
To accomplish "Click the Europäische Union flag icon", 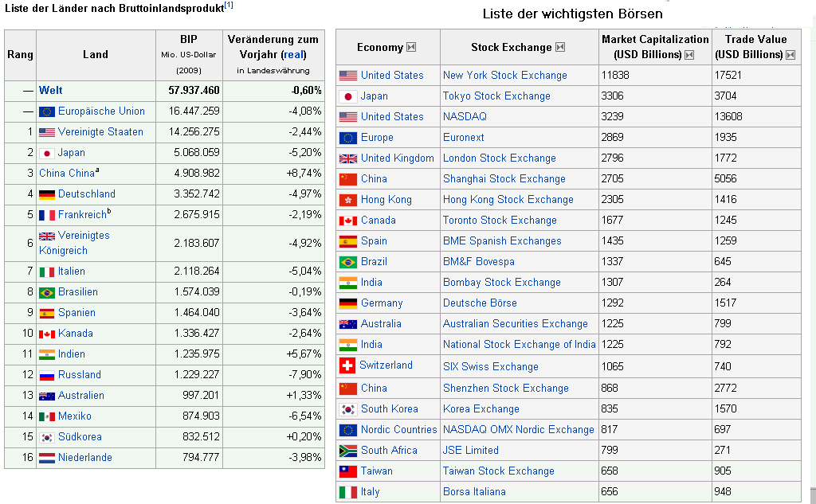I will (47, 111).
